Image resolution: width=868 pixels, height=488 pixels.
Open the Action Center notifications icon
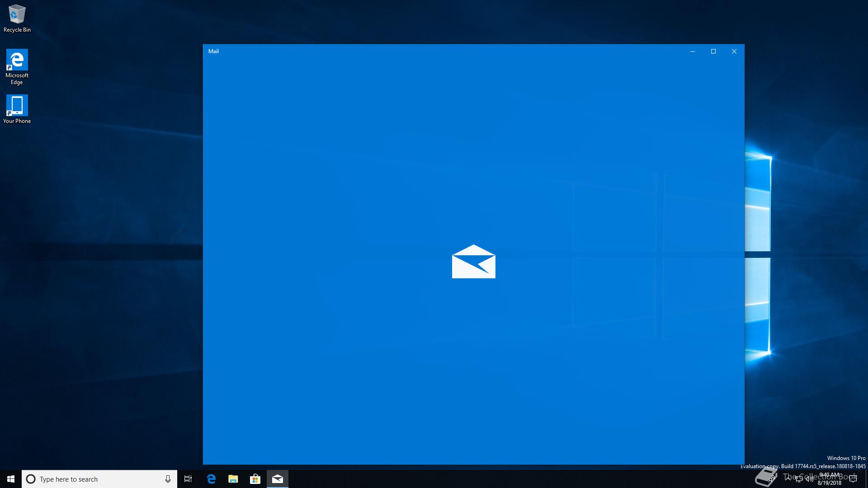click(853, 479)
